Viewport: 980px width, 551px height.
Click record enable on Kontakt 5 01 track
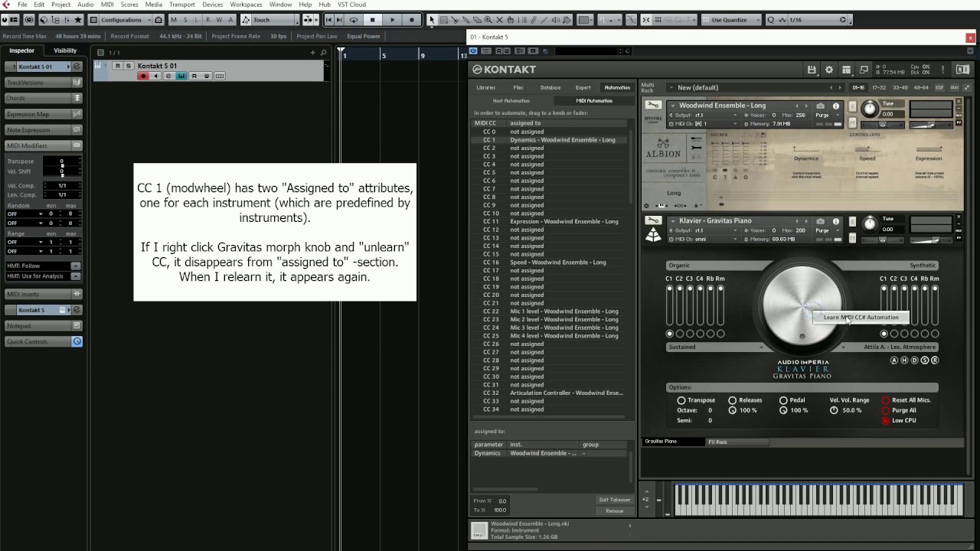(143, 76)
